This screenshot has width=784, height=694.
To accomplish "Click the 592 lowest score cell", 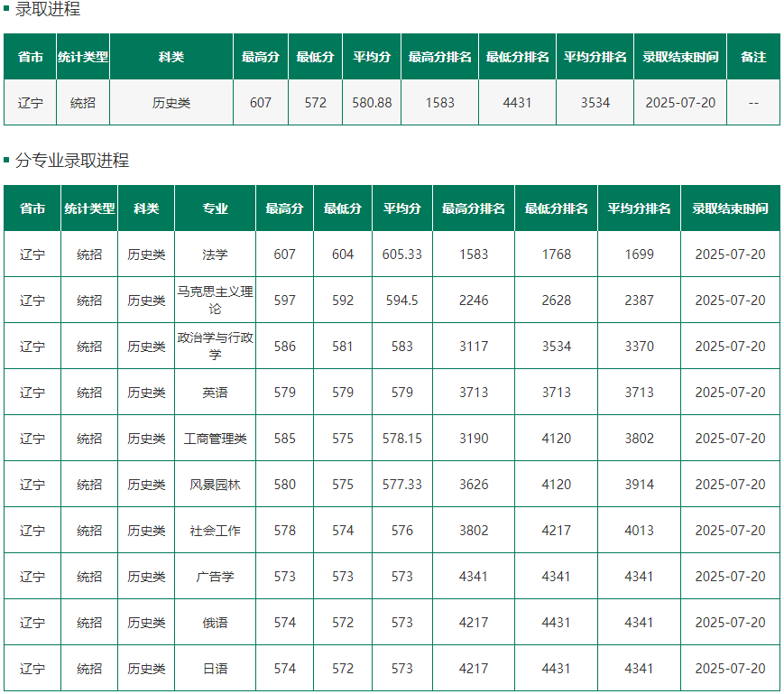I will (343, 301).
